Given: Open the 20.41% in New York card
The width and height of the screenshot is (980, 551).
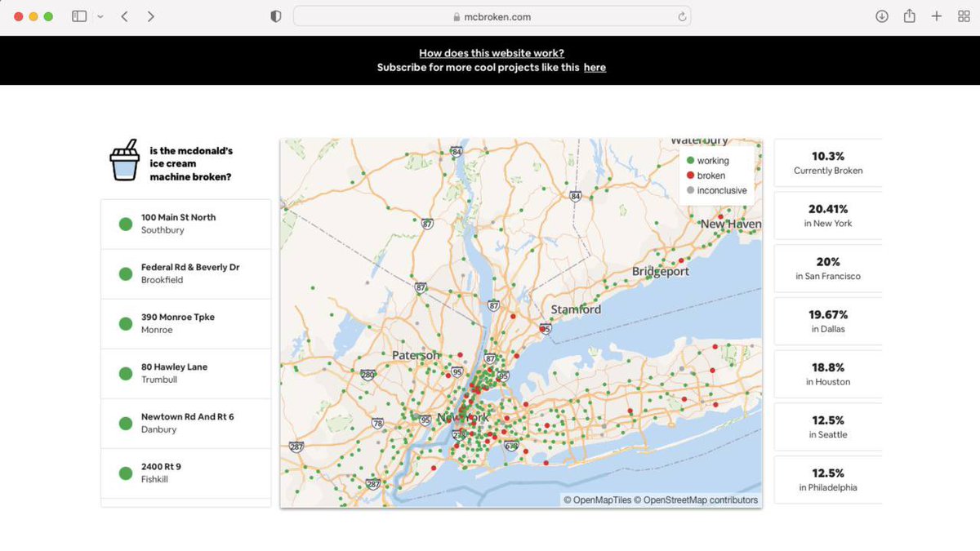Looking at the screenshot, I should tap(828, 216).
